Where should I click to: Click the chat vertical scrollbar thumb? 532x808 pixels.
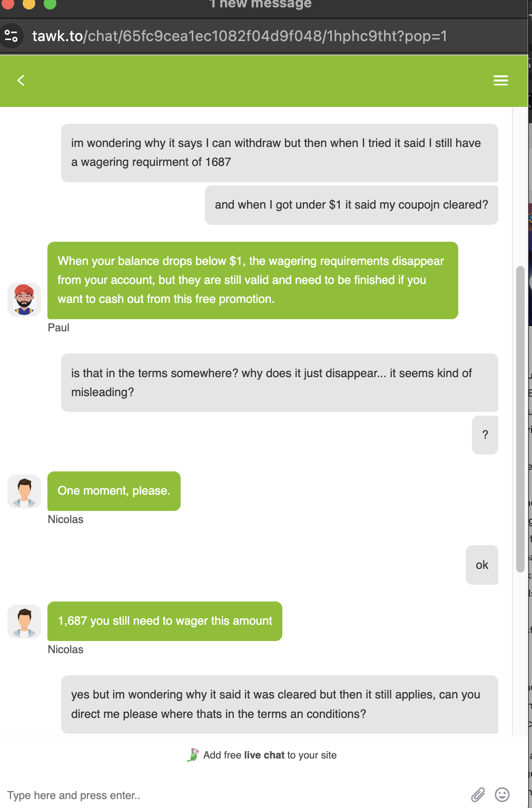(520, 419)
